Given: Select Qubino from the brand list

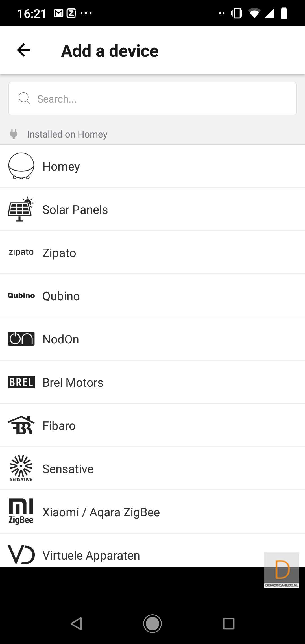Looking at the screenshot, I should tap(61, 296).
